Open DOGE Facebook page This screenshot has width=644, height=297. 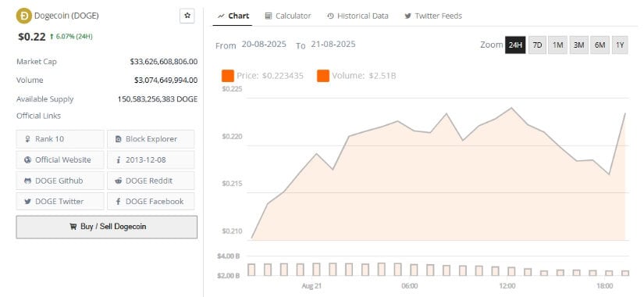151,201
